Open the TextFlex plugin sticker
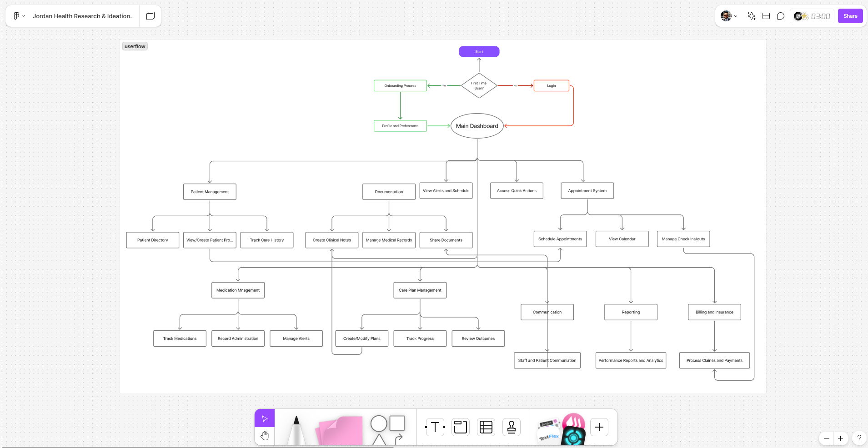868x448 pixels. click(549, 437)
